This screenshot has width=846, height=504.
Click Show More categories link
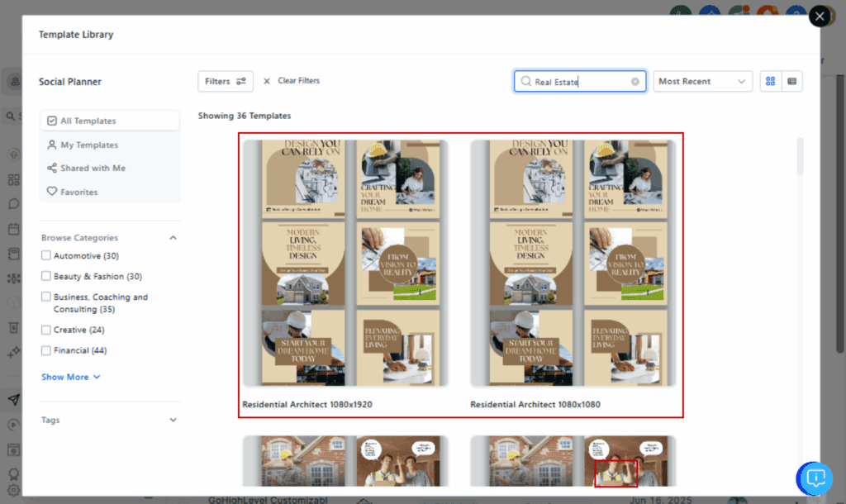(x=71, y=377)
